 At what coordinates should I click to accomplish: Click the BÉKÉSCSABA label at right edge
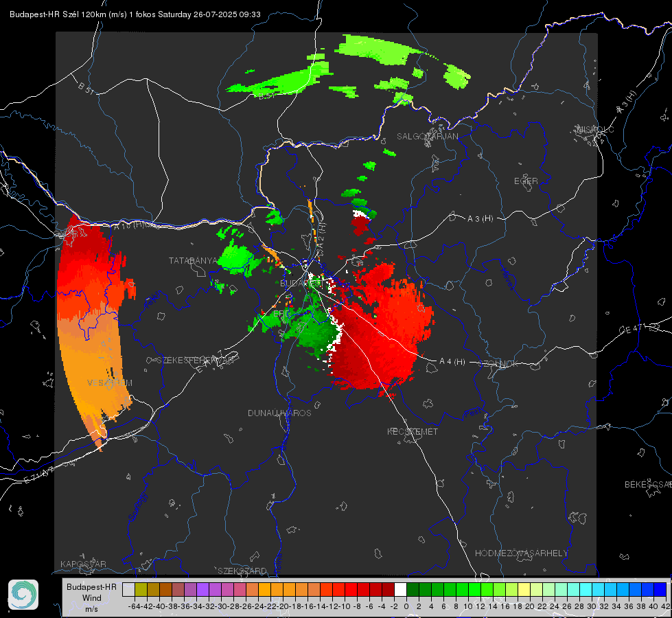648,485
